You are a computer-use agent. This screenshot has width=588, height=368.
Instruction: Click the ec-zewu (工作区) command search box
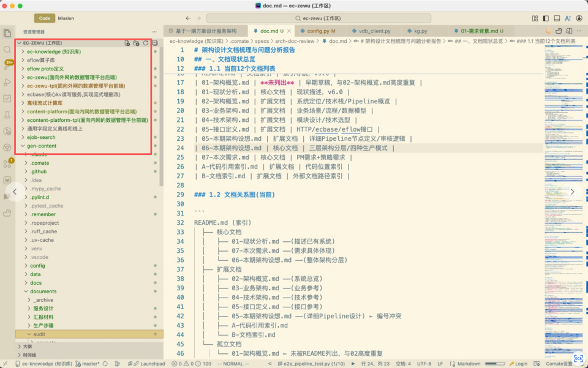pos(318,18)
